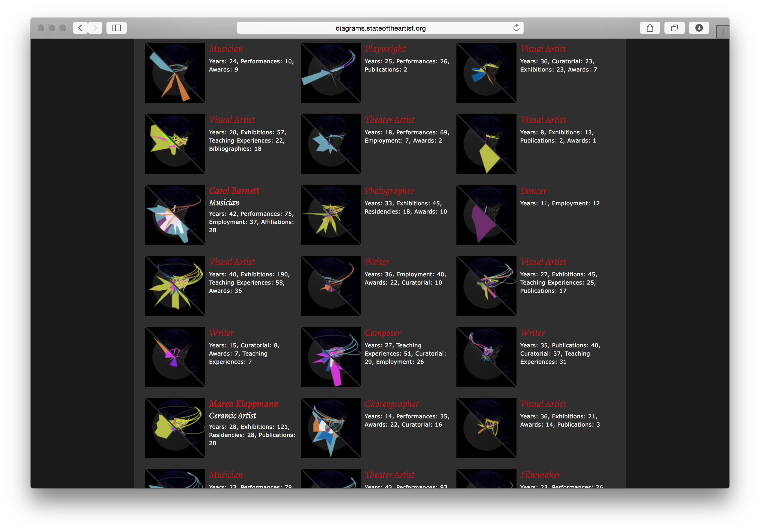Show all tabs overview icon

point(674,28)
